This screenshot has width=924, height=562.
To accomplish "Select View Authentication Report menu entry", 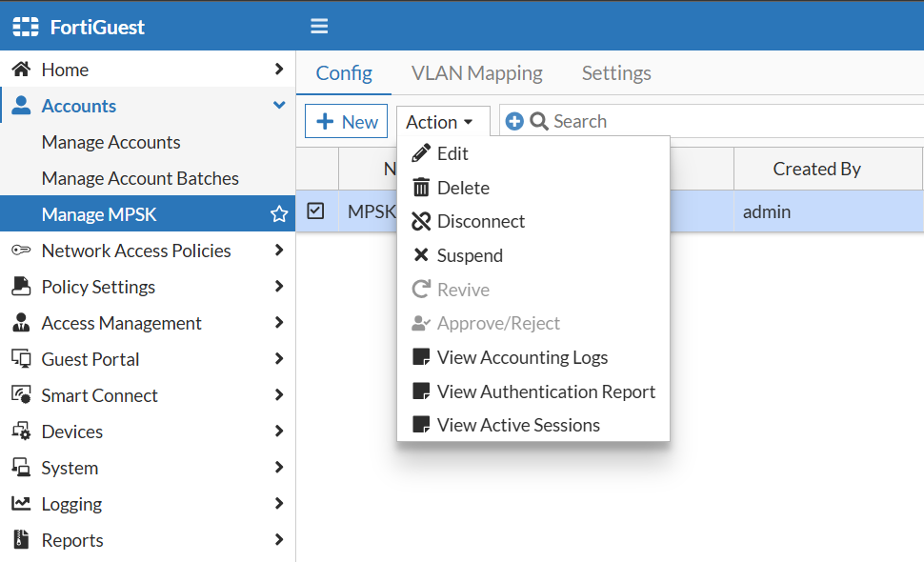I will click(546, 391).
